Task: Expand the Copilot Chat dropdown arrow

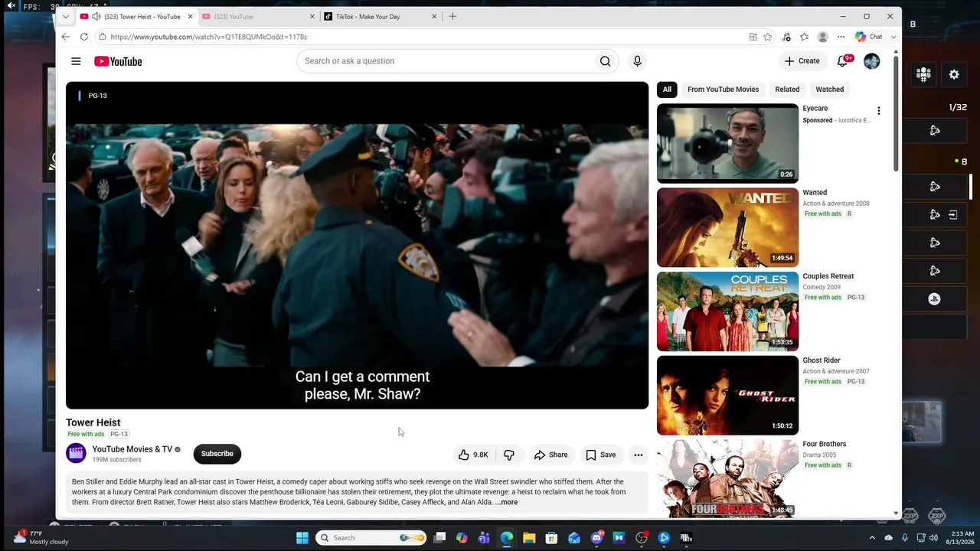Action: [893, 37]
